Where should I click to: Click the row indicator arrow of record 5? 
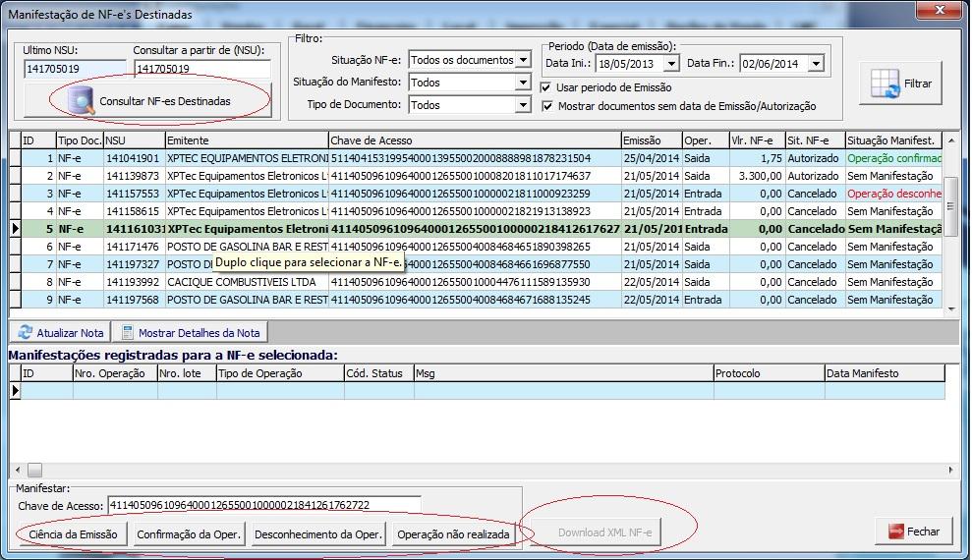tap(16, 229)
